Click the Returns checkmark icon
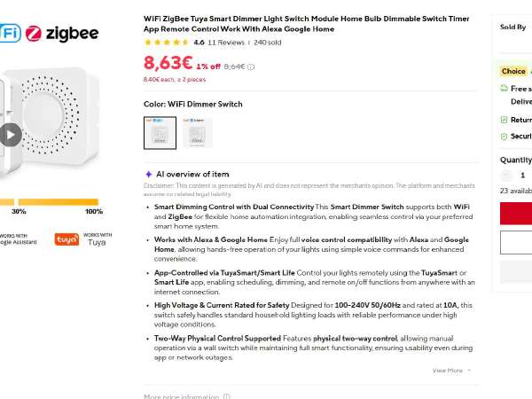Screen dimensions: 532x399 504,120
